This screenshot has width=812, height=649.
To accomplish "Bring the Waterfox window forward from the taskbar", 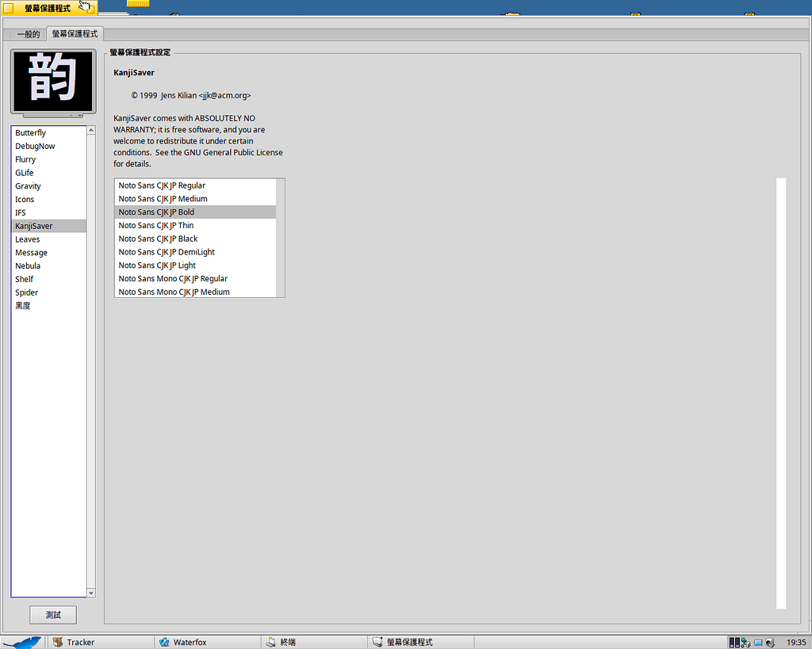I will pos(190,641).
